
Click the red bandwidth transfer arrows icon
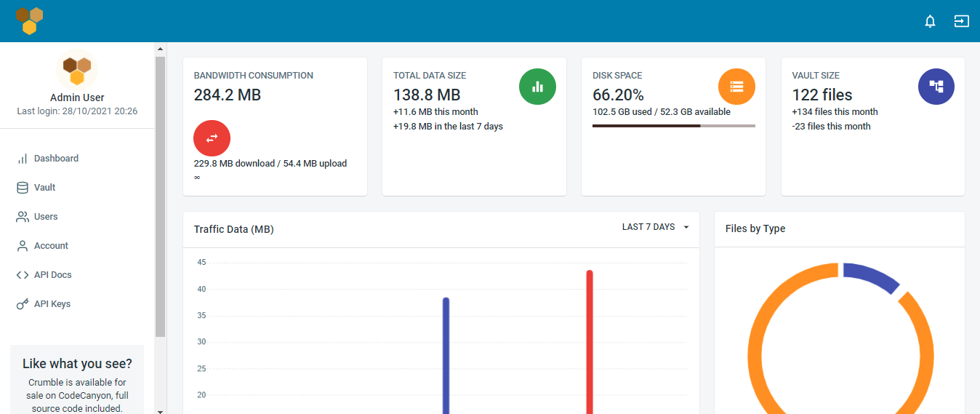(212, 138)
